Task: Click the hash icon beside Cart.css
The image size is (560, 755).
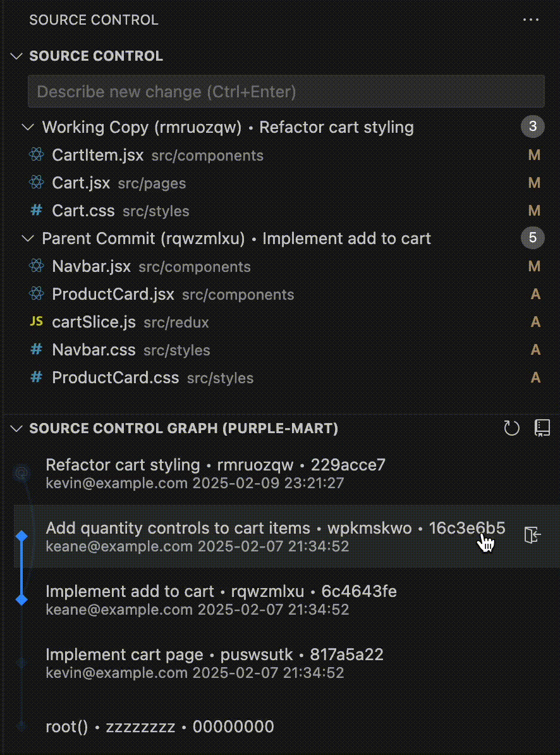Action: point(37,211)
